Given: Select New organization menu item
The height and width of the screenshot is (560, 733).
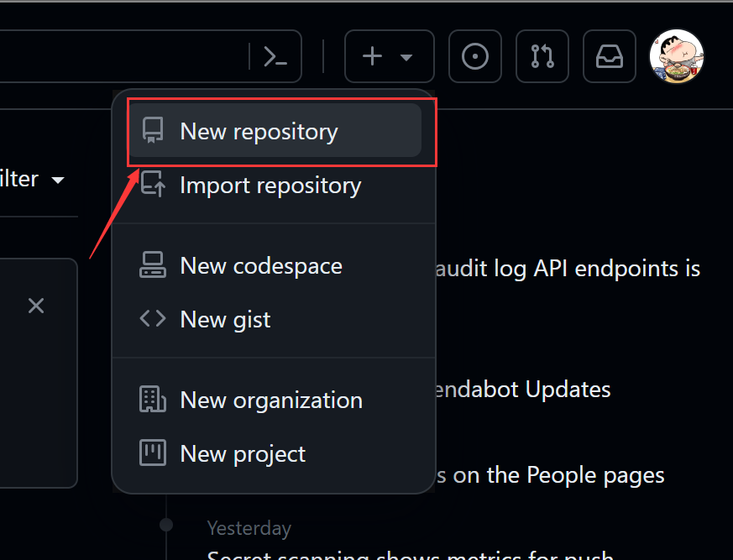Looking at the screenshot, I should (x=275, y=400).
